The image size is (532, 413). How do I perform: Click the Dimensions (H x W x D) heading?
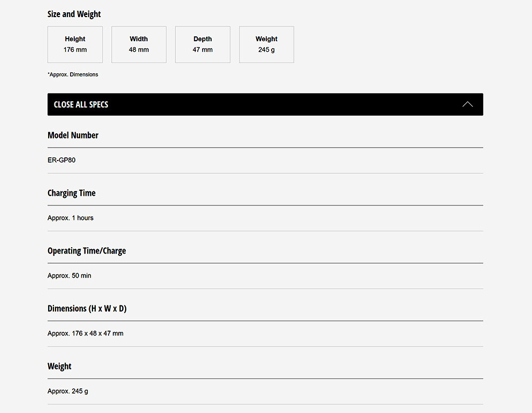(x=87, y=309)
